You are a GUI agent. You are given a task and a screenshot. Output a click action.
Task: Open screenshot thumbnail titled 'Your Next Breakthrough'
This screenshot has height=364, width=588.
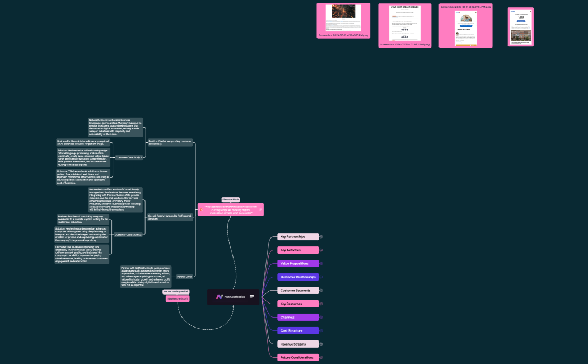pos(404,24)
